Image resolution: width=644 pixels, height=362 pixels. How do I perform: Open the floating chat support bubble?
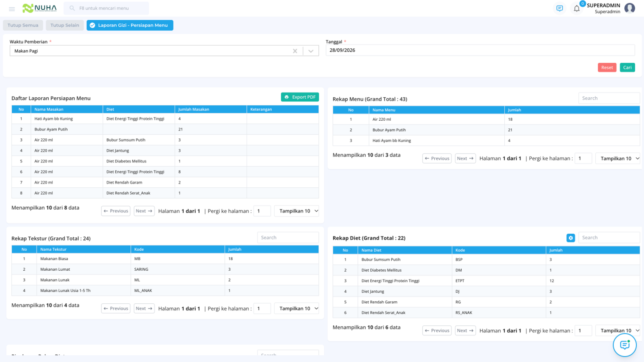625,345
